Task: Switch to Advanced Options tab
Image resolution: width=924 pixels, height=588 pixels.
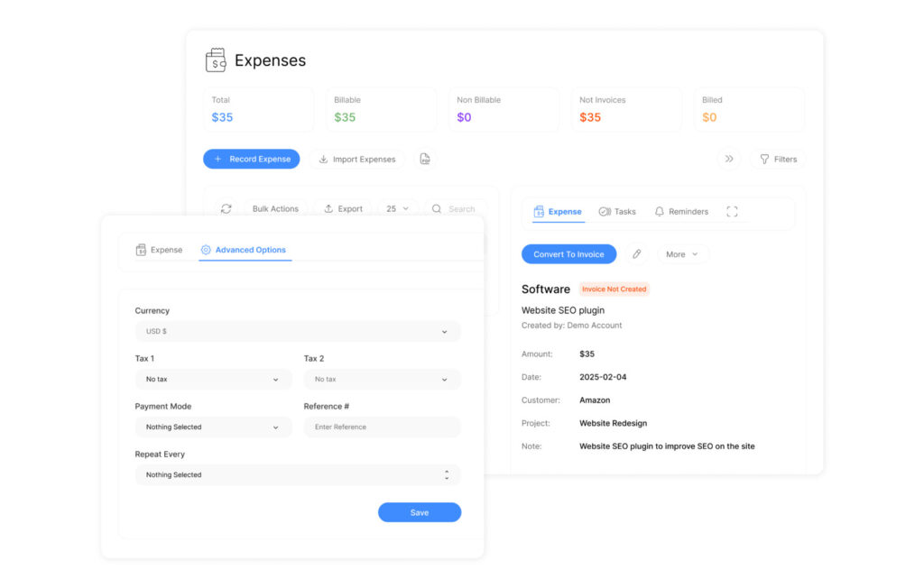Action: click(244, 250)
